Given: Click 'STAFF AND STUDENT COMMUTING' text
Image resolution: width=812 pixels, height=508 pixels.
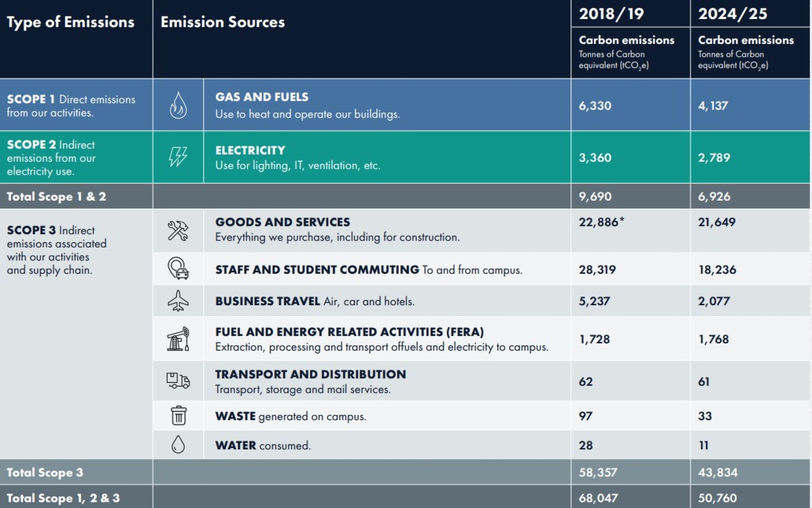Looking at the screenshot, I should point(317,269).
